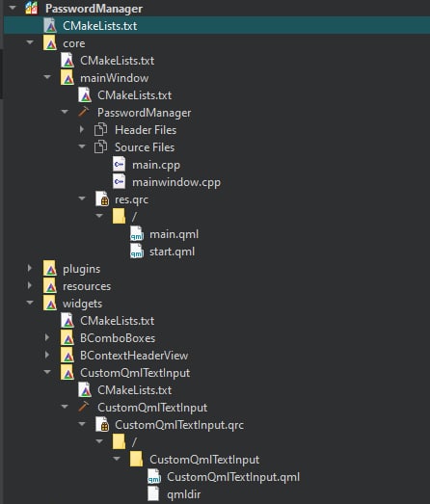This screenshot has width=430, height=504.
Task: Collapse the widgets folder
Action: [30, 303]
